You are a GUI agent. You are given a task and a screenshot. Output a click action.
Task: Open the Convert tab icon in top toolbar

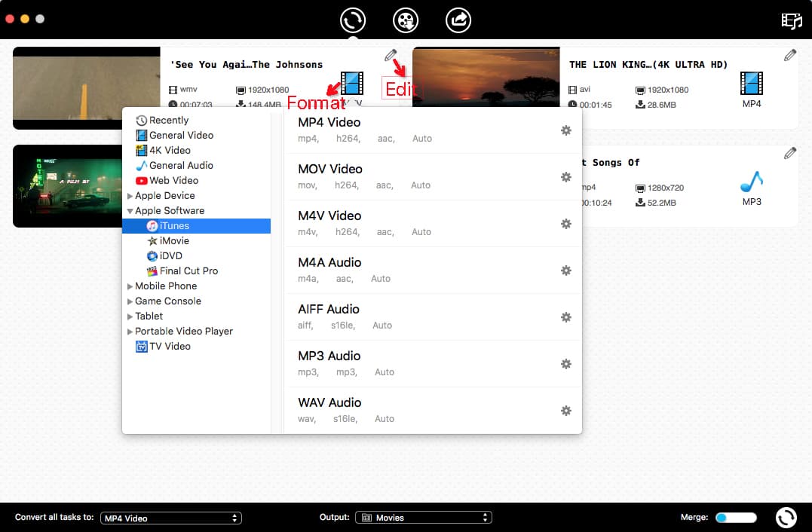coord(353,20)
